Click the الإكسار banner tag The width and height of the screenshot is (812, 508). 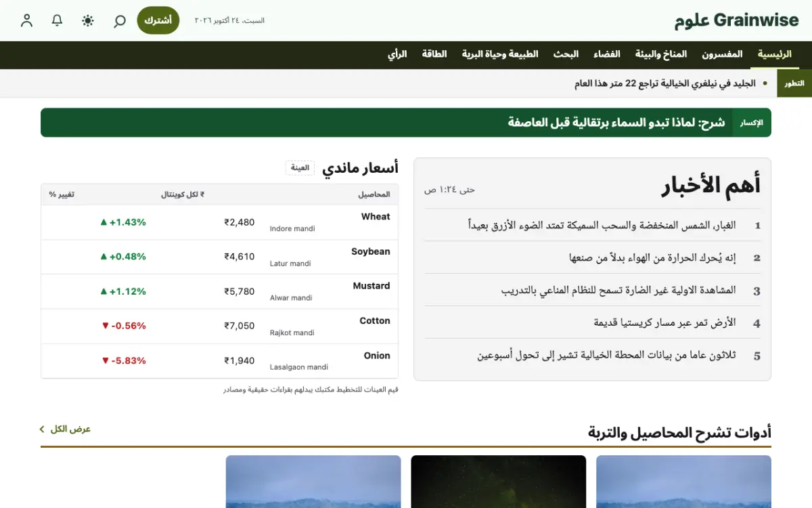751,123
